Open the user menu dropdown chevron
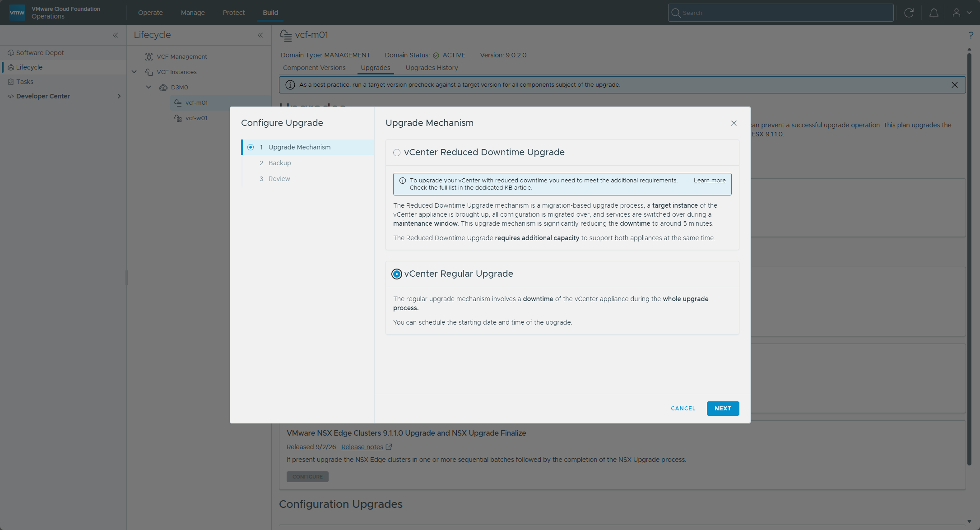This screenshot has height=530, width=980. [969, 13]
